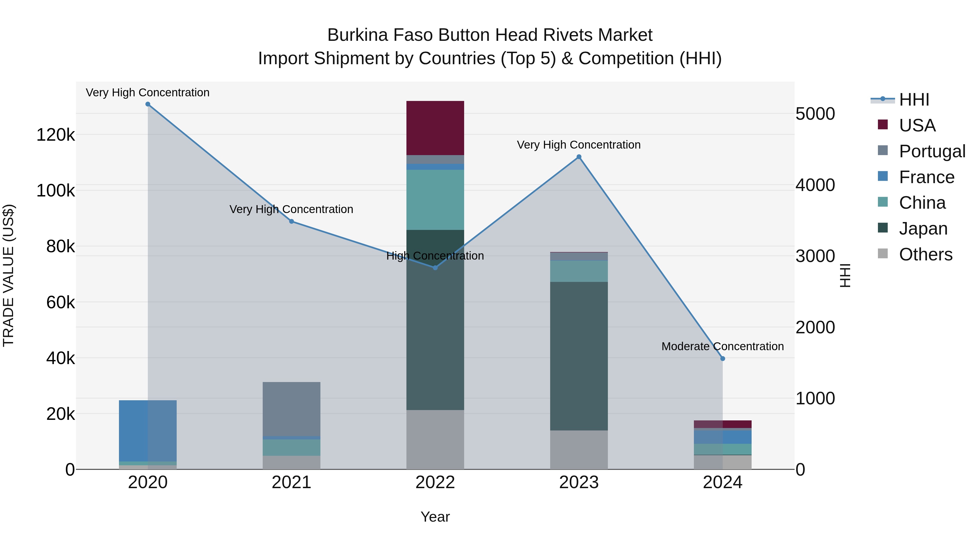The image size is (980, 551).
Task: Click the 'Very High Concentration' label above 2020
Action: [x=148, y=93]
